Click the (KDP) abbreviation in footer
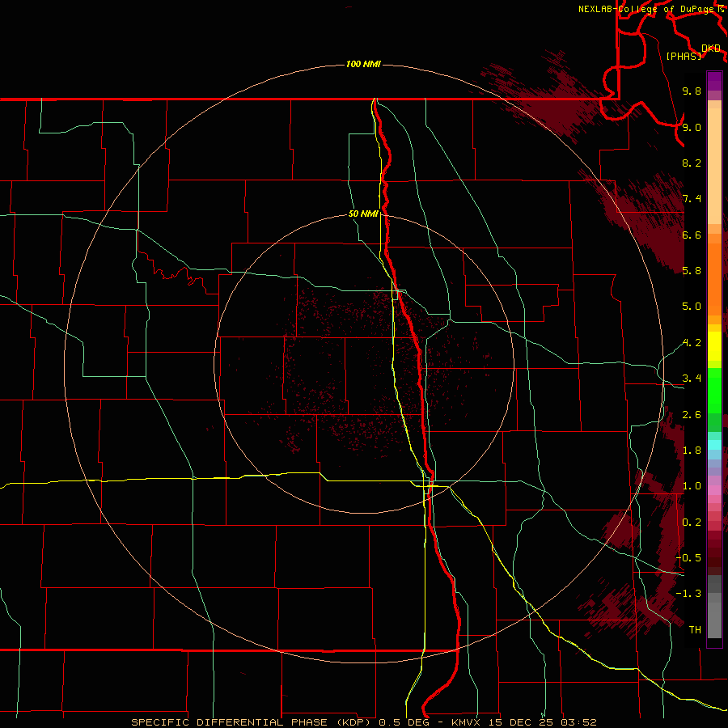This screenshot has width=728, height=728. pos(355,722)
